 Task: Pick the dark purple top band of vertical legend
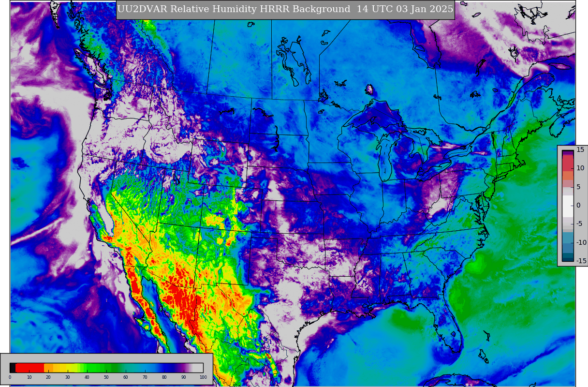tap(568, 152)
